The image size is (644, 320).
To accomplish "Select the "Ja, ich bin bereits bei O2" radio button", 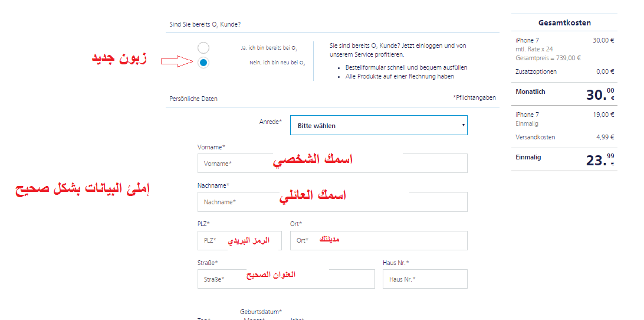I will pyautogui.click(x=203, y=48).
